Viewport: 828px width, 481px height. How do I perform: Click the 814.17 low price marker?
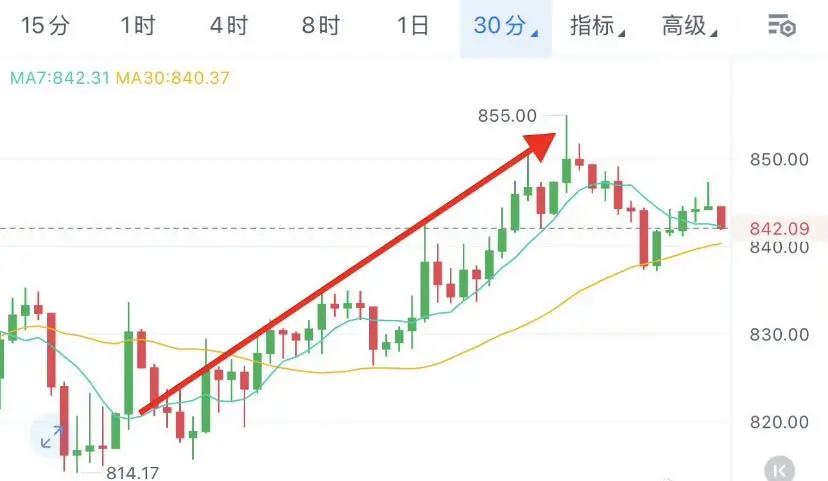click(133, 473)
